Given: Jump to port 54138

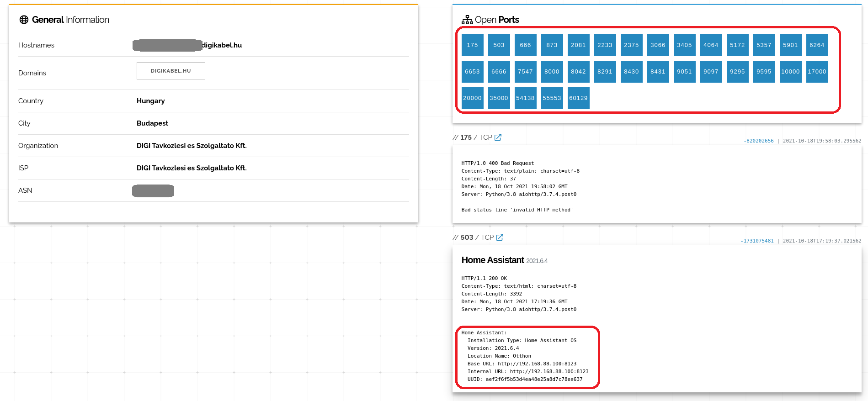Looking at the screenshot, I should 526,98.
